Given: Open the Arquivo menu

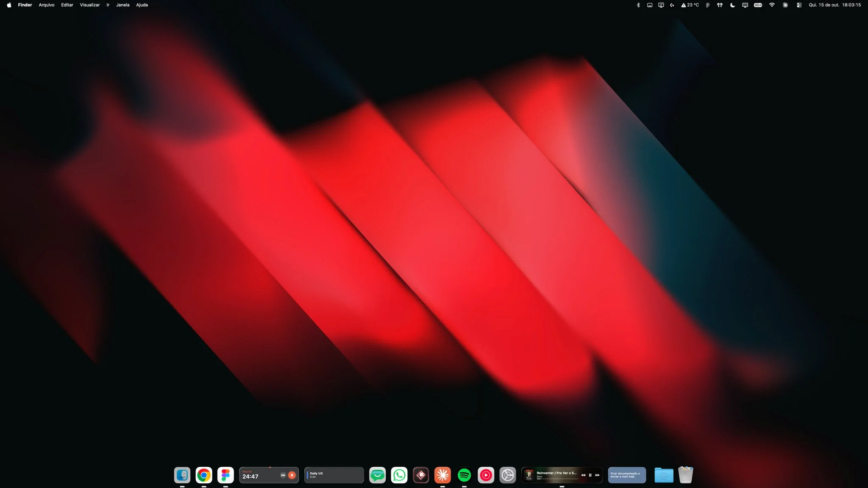Looking at the screenshot, I should tap(47, 5).
